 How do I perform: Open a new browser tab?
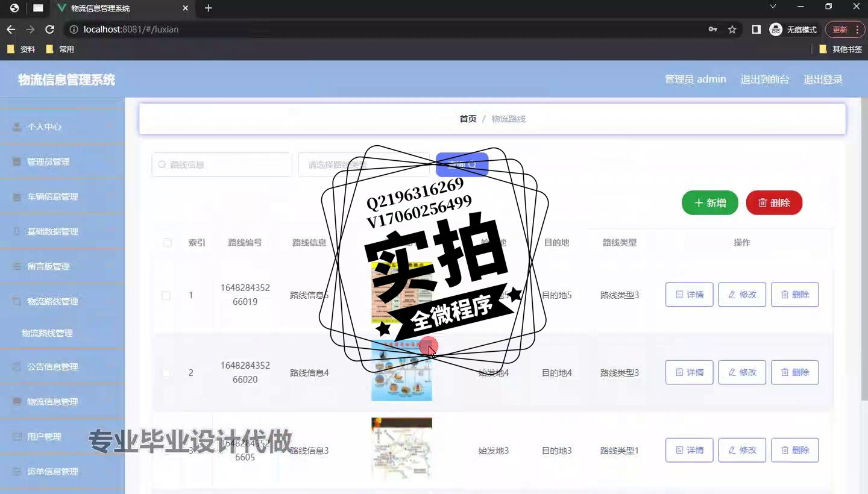(209, 8)
